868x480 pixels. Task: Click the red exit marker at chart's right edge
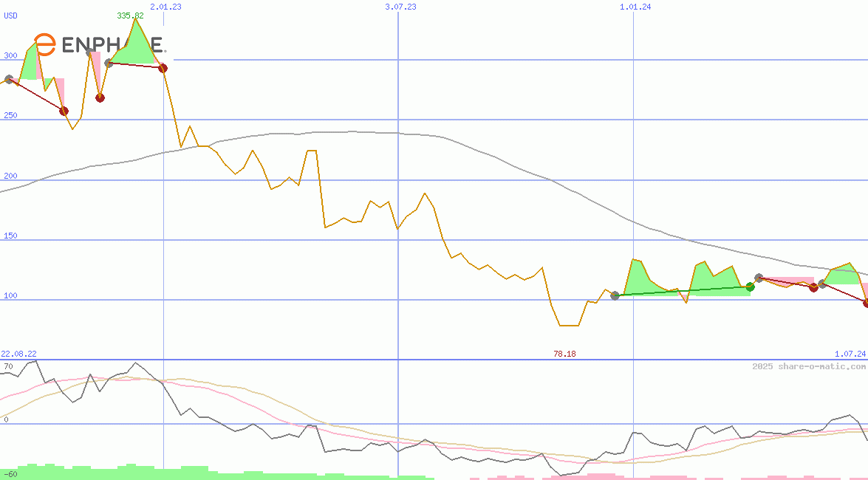click(x=865, y=303)
